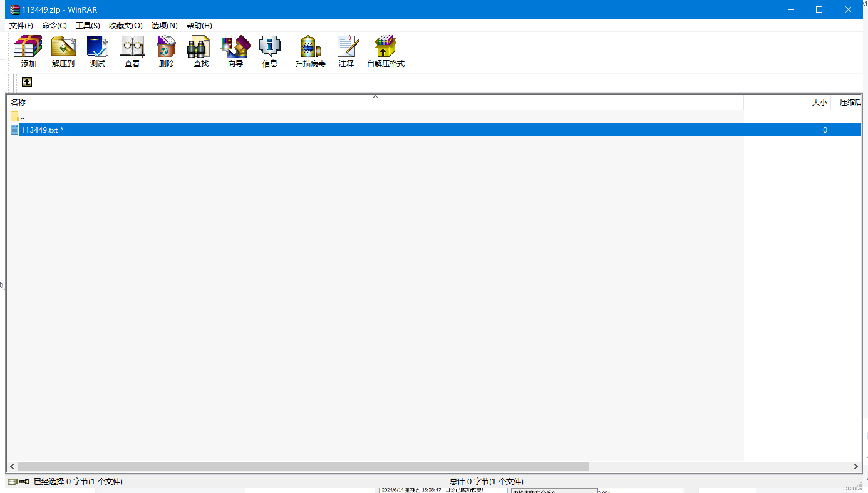Open the View (查看) file tool
The image size is (868, 493).
(x=132, y=51)
